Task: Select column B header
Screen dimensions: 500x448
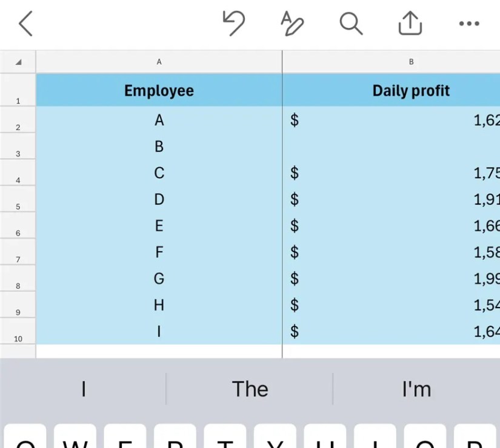Action: 392,62
